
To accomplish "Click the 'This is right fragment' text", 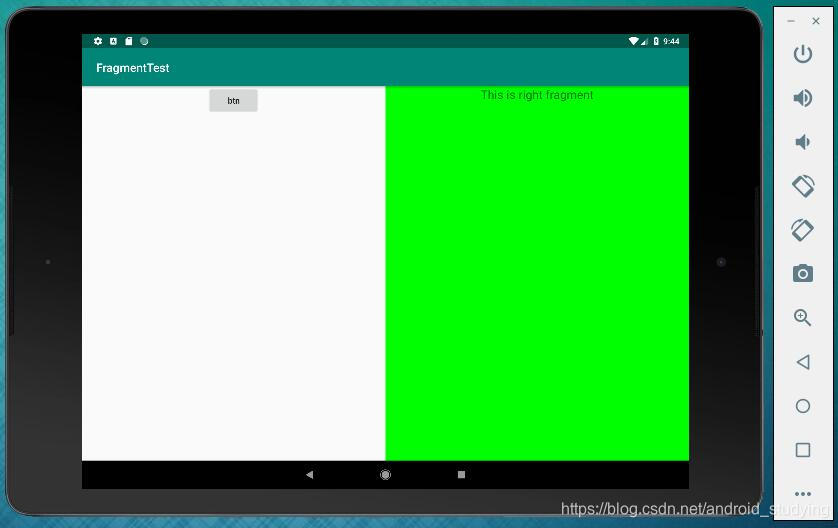I will click(x=537, y=95).
